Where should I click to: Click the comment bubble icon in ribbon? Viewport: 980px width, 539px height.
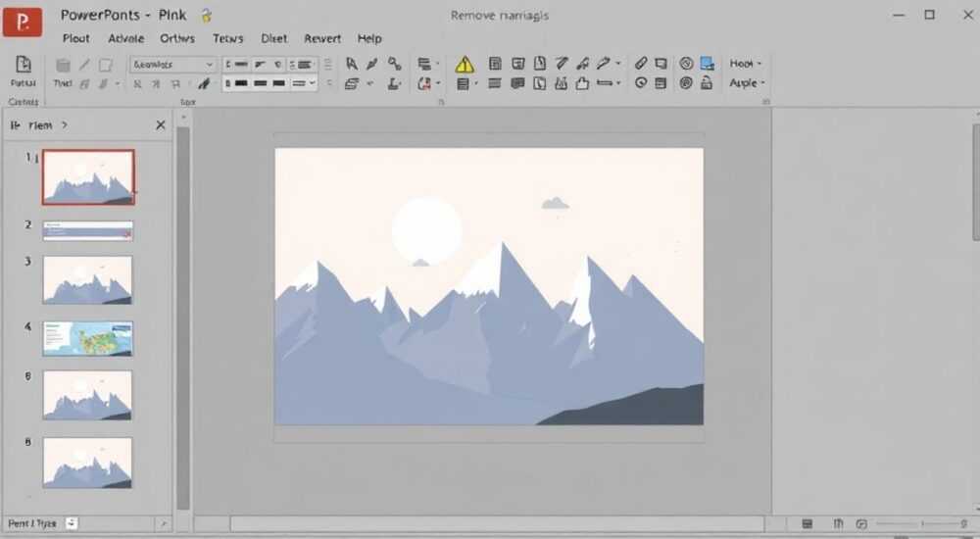tap(517, 83)
